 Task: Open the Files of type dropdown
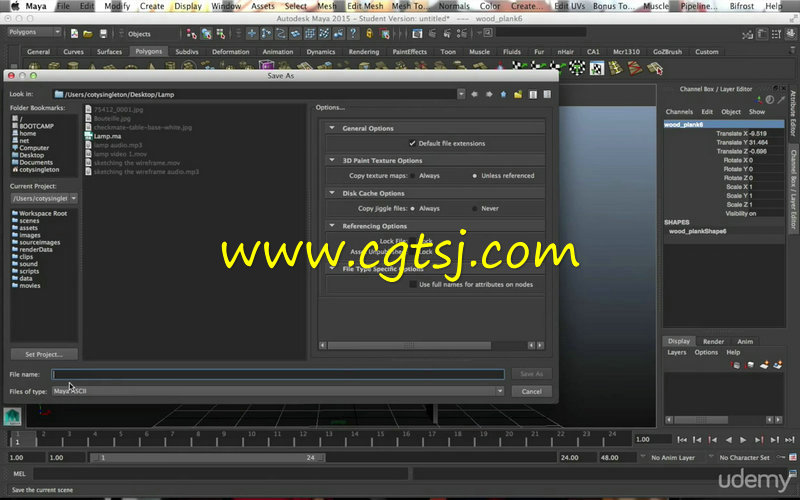(499, 391)
